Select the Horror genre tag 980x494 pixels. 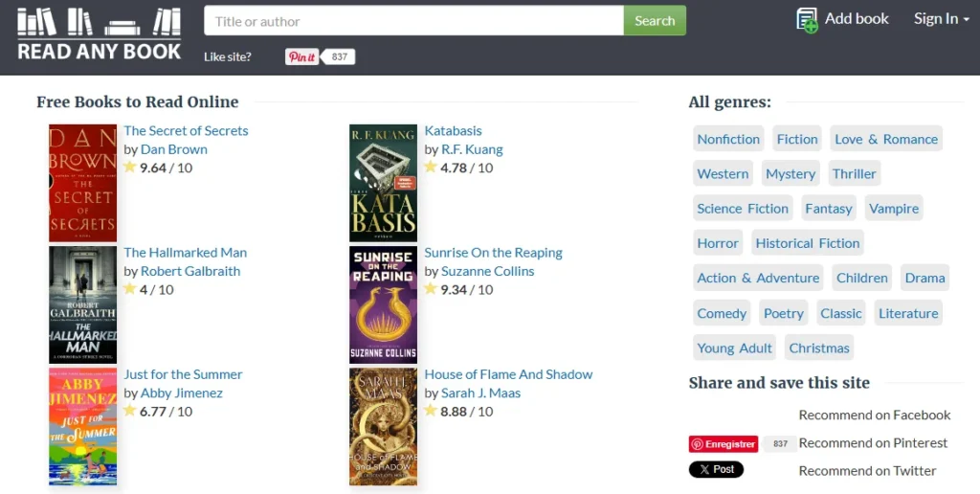click(x=718, y=243)
